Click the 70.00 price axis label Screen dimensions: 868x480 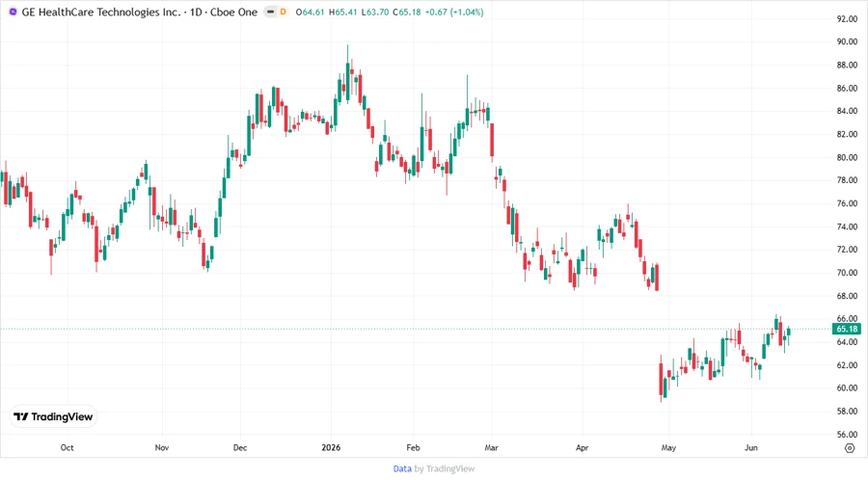coord(847,273)
